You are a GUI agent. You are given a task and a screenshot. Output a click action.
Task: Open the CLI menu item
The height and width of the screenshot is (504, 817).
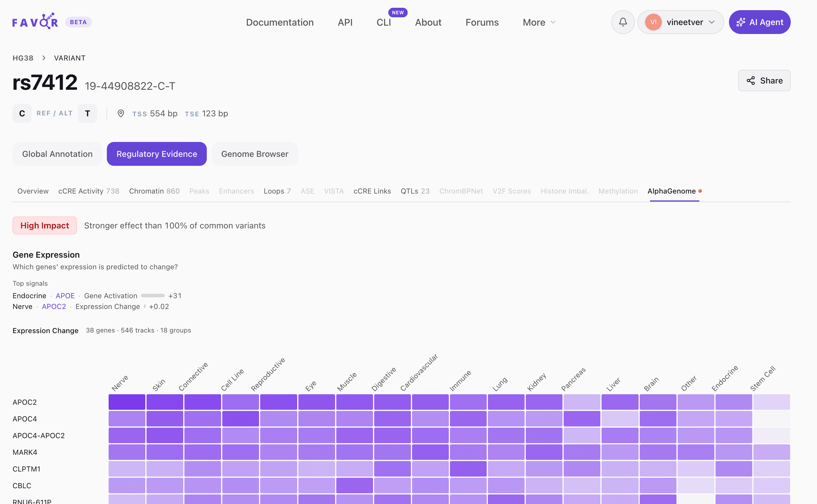point(383,22)
